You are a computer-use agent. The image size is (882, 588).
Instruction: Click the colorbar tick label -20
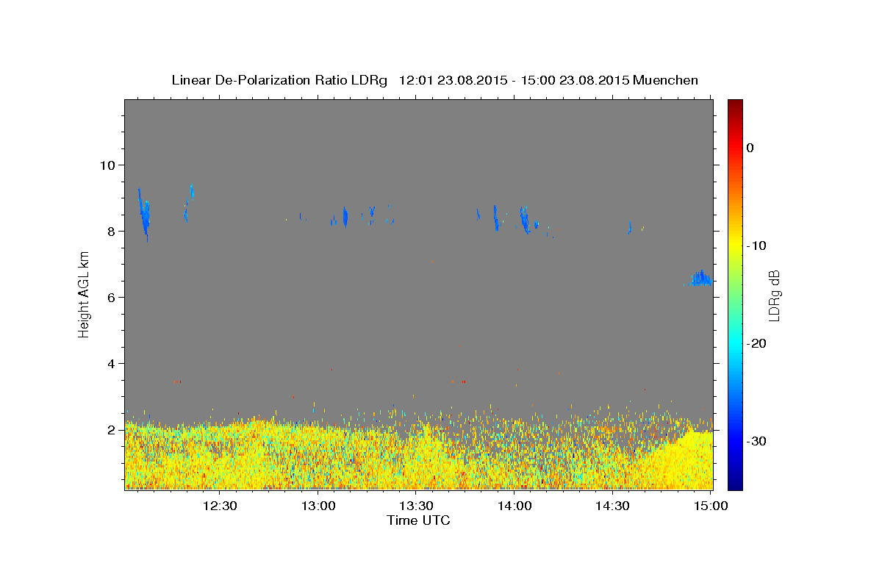click(756, 343)
